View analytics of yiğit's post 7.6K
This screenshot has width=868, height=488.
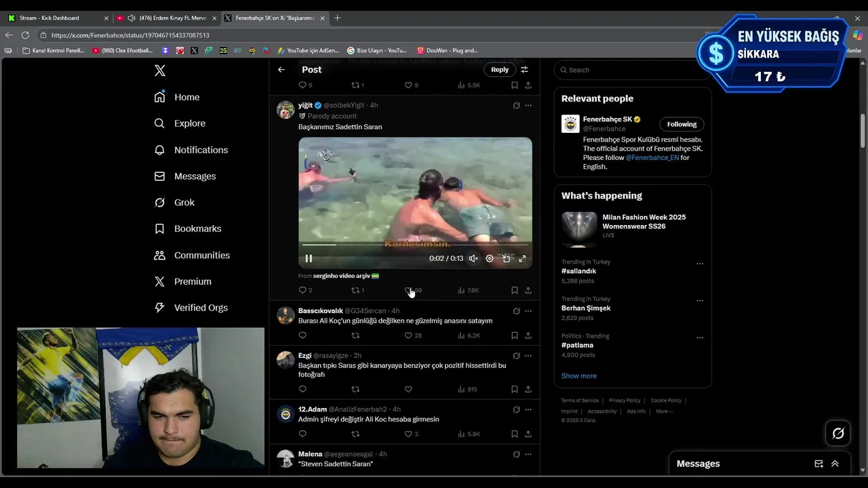(x=469, y=290)
